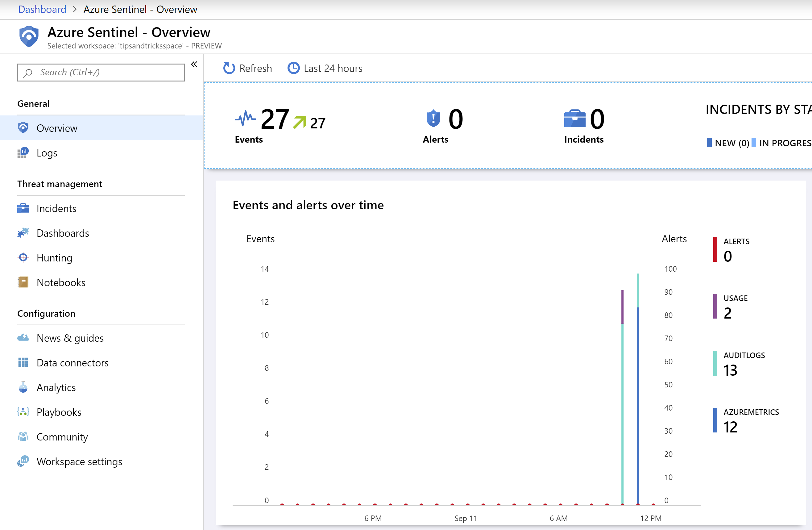Go to Incidents in Threat management
This screenshot has height=530, width=812.
pyautogui.click(x=102, y=209)
